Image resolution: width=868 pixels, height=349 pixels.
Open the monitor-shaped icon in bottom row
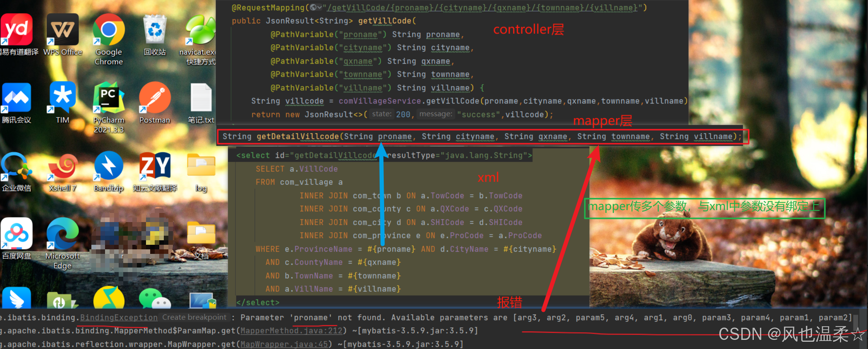pos(202,300)
